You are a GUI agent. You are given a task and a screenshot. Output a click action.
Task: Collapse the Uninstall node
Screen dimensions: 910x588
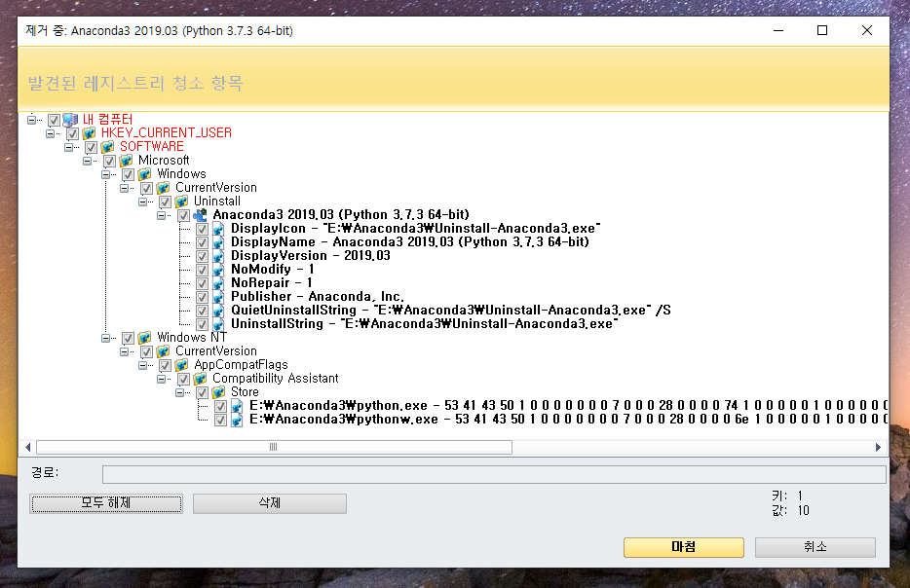click(x=143, y=202)
